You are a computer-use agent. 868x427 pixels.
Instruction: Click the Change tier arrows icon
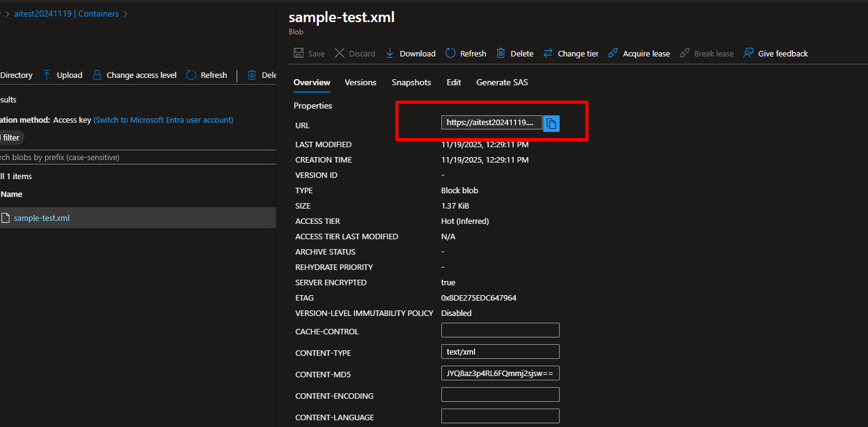pyautogui.click(x=548, y=53)
